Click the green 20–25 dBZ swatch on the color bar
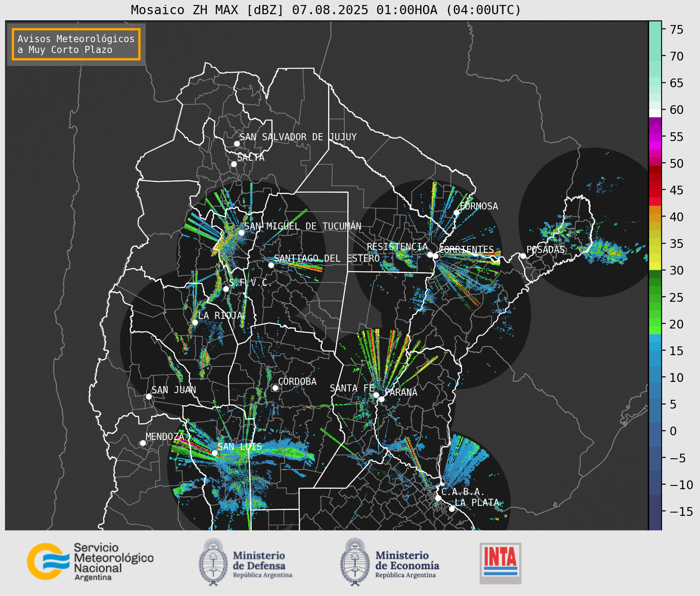This screenshot has height=596, width=700. pos(655,311)
